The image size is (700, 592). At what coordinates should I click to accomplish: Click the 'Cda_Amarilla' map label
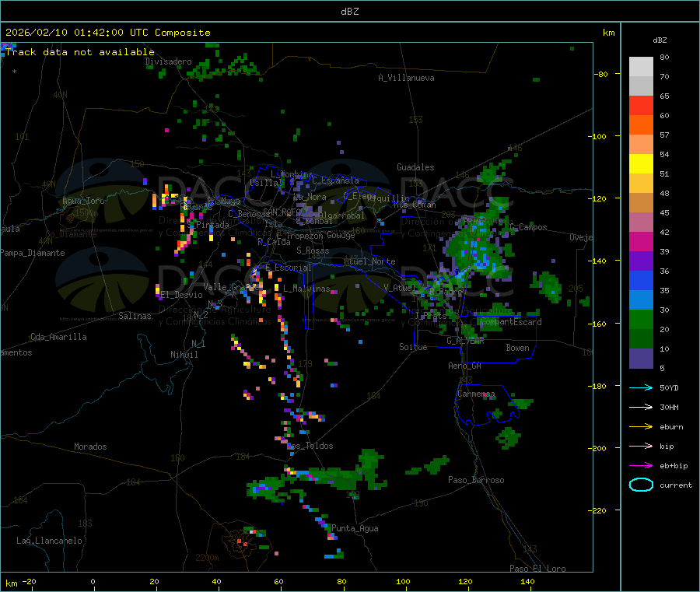58,337
